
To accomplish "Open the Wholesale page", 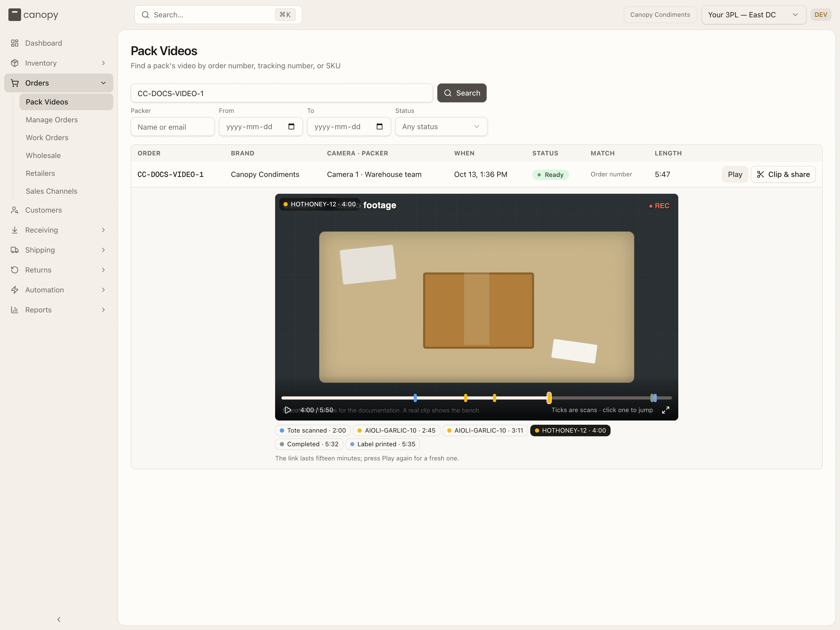I will point(66,155).
